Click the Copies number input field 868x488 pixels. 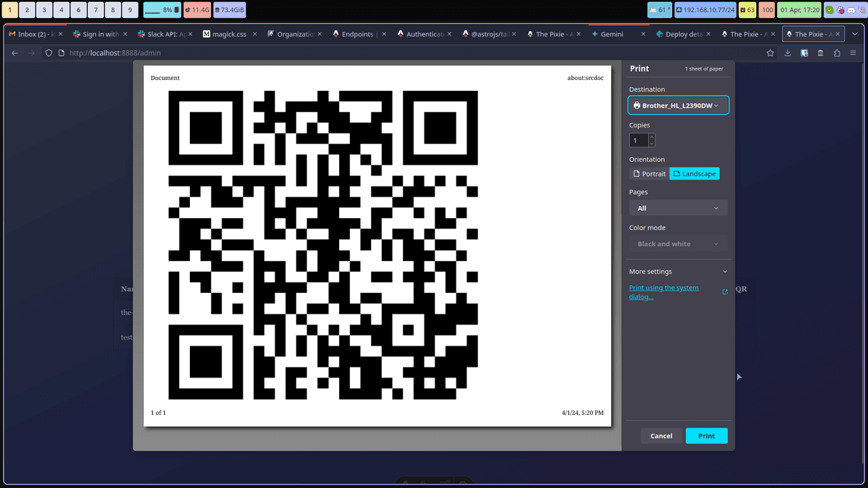click(x=639, y=140)
